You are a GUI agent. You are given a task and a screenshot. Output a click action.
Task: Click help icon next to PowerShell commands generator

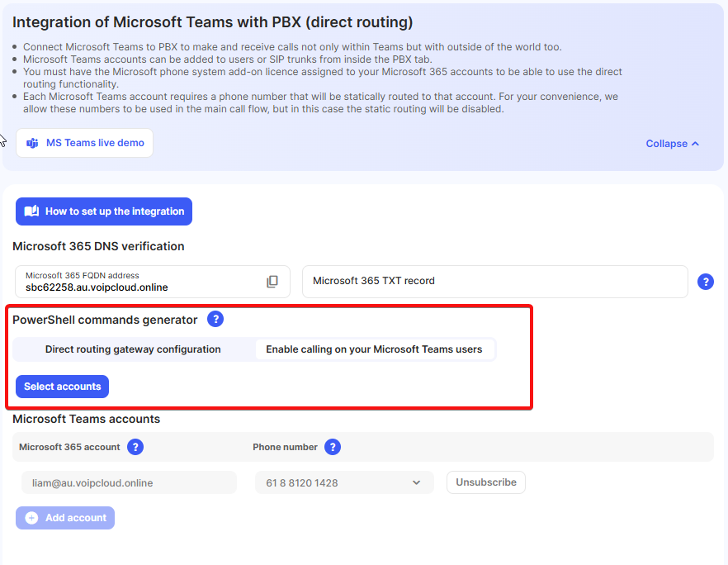click(215, 320)
